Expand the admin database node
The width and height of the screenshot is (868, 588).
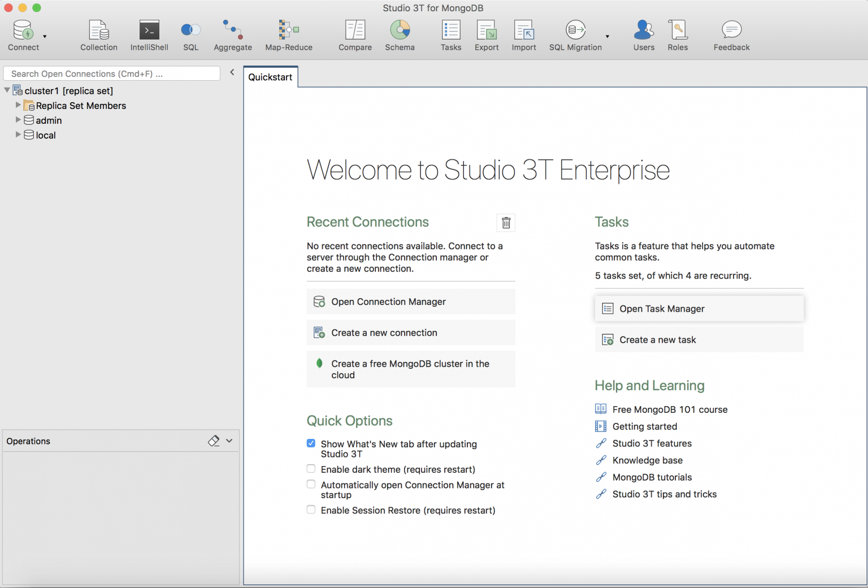18,120
